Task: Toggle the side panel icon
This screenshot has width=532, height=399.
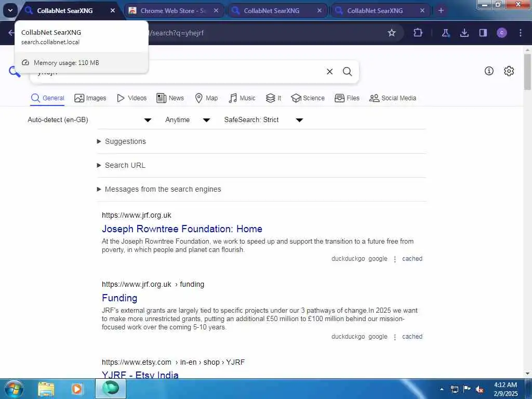Action: [483, 33]
